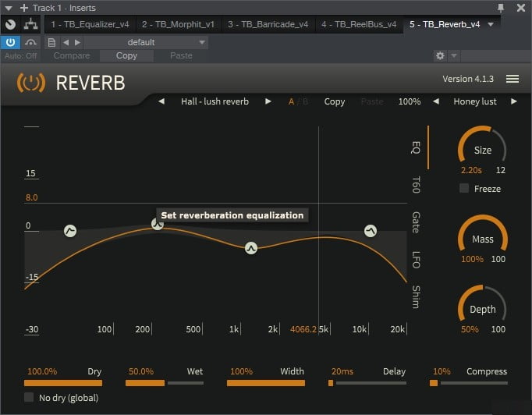Toggle the blue plugin power button

[10, 42]
